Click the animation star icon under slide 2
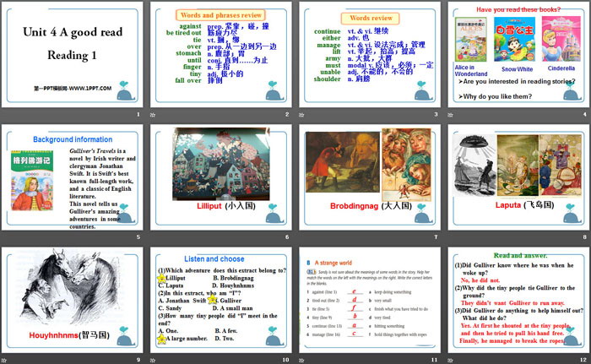This screenshot has height=364, width=591. (x=153, y=115)
